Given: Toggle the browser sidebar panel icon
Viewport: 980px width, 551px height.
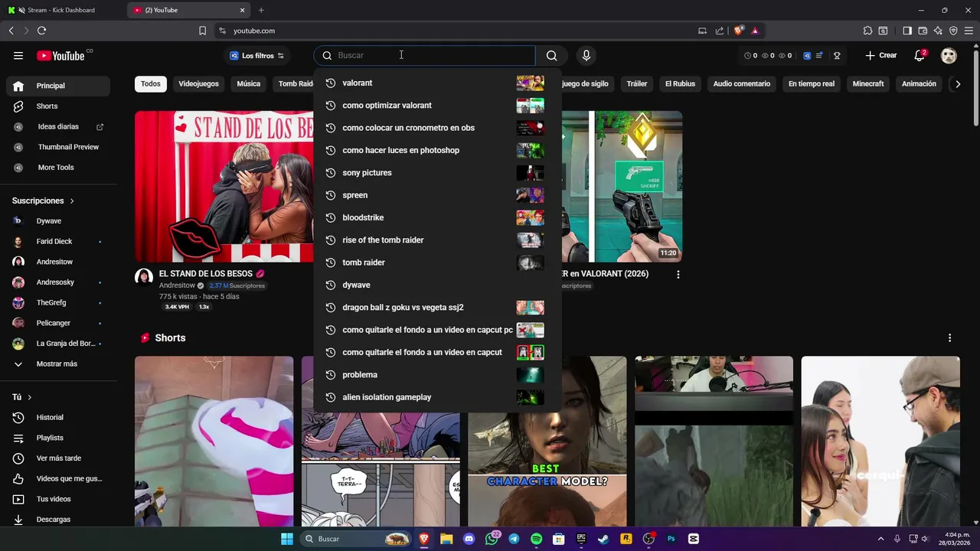Looking at the screenshot, I should [x=907, y=31].
